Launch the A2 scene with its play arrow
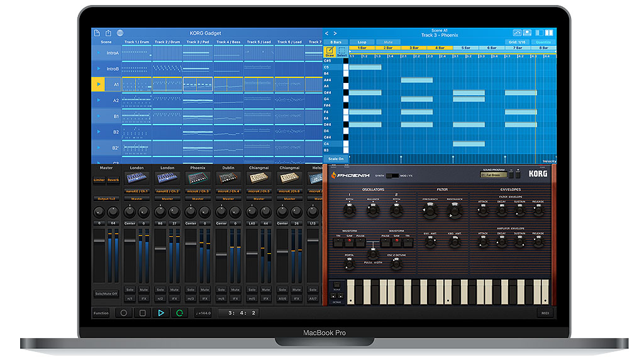This screenshot has width=644, height=362. pos(99,100)
